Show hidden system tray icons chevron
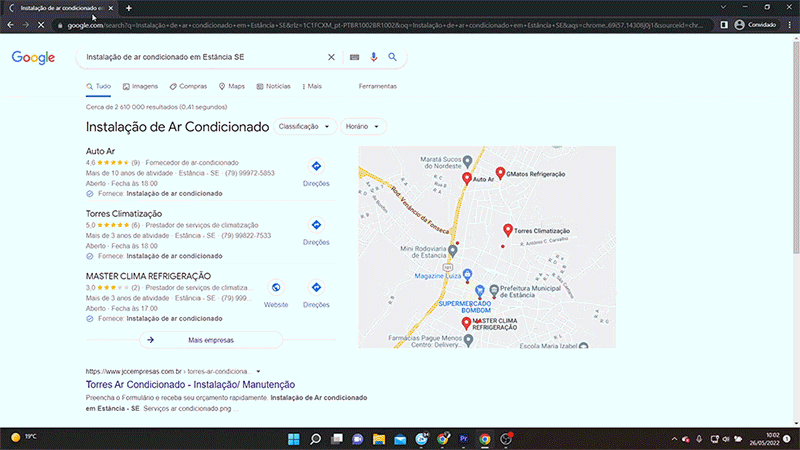 point(674,439)
